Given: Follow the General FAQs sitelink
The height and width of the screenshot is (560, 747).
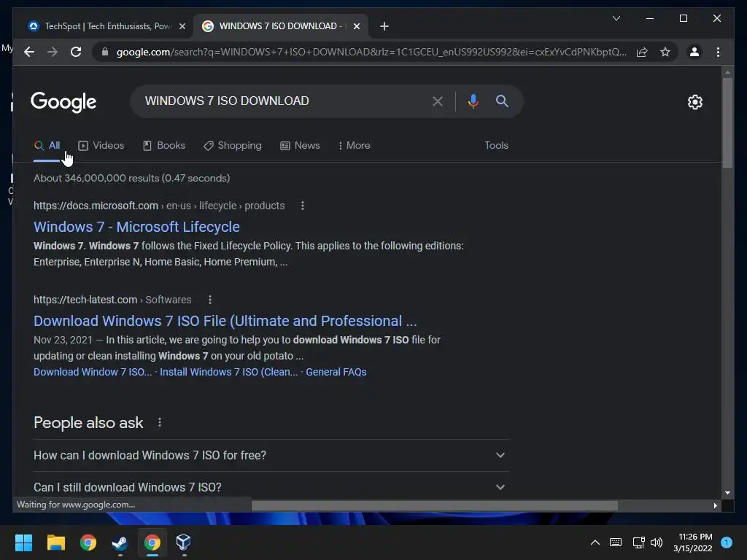Looking at the screenshot, I should [336, 372].
